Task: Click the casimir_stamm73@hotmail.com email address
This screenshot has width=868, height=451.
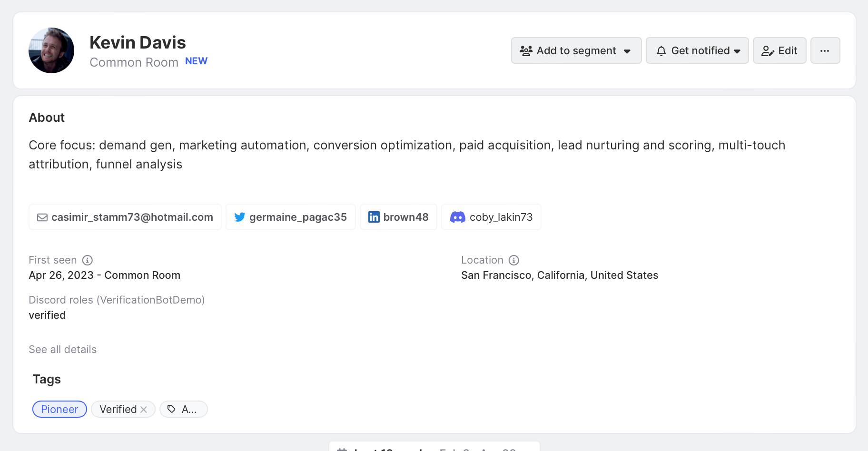Action: [132, 217]
